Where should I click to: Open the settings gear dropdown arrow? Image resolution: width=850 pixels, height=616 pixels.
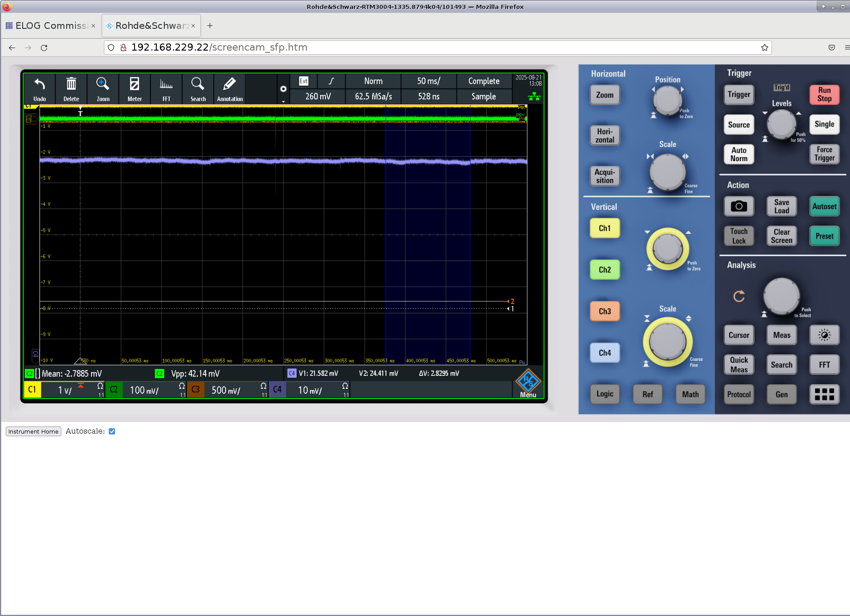point(283,100)
